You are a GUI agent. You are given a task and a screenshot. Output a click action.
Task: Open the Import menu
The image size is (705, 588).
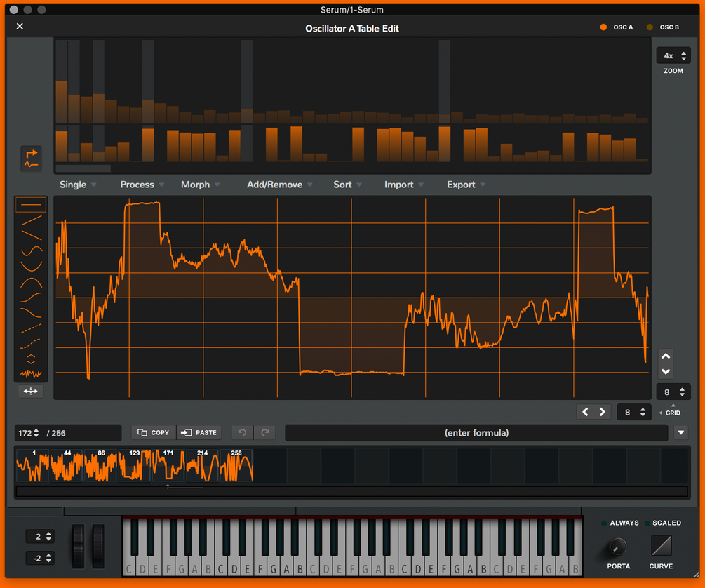pyautogui.click(x=404, y=185)
